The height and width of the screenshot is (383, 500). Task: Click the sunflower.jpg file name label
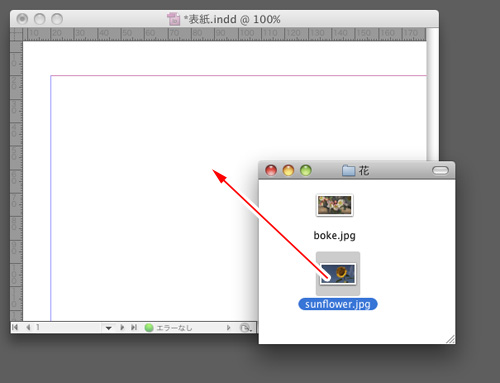(x=338, y=304)
